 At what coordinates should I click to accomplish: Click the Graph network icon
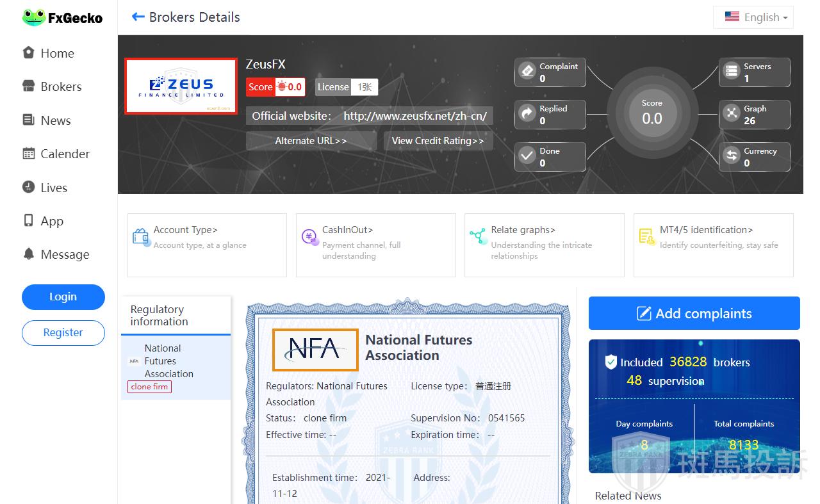pos(732,114)
